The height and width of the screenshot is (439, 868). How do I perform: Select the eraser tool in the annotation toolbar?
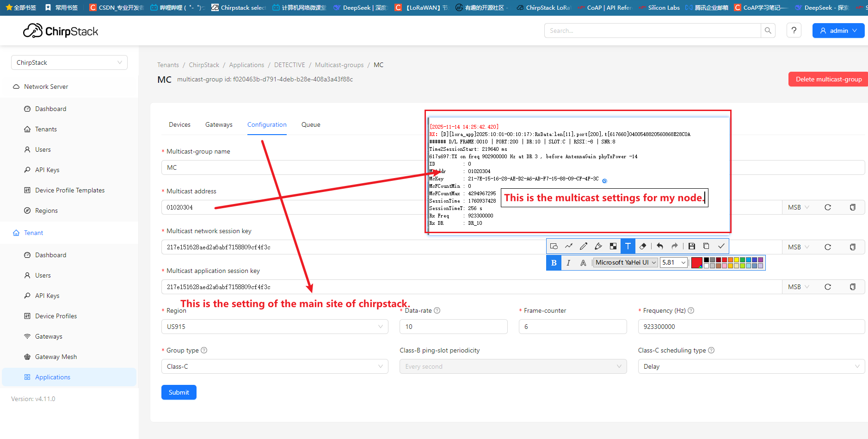(643, 247)
